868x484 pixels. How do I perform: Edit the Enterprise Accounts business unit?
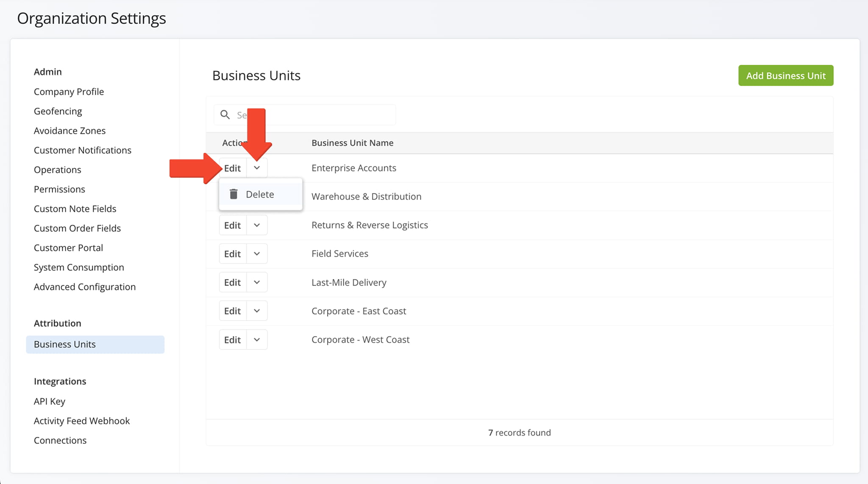[x=232, y=168]
